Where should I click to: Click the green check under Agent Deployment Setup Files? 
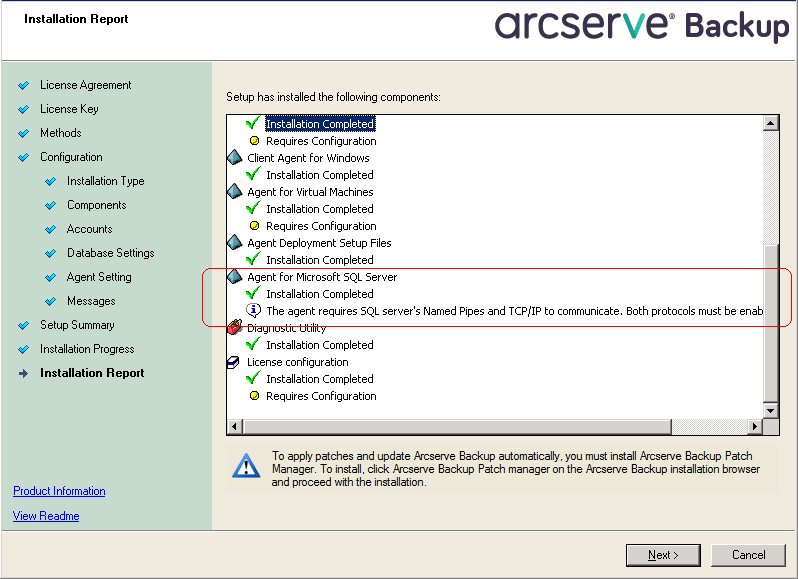[x=253, y=259]
